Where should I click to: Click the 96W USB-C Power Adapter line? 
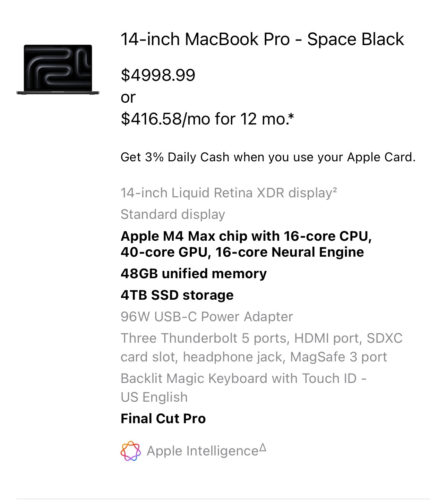point(207,317)
